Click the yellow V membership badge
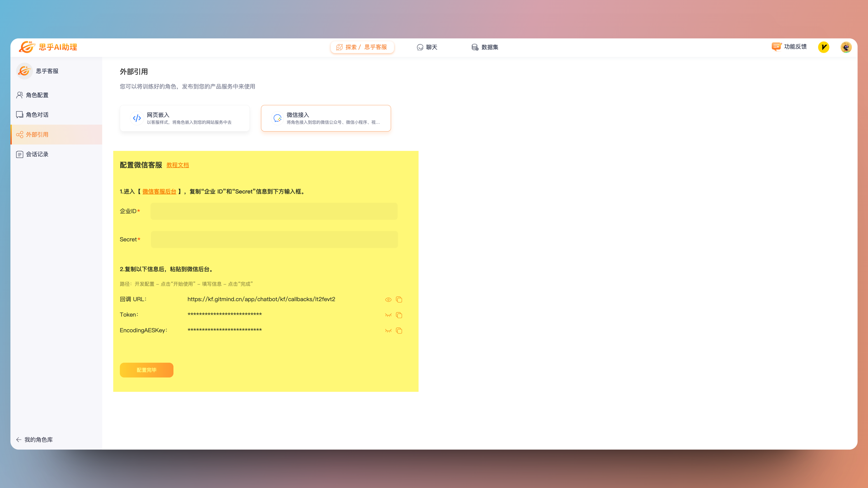 point(823,47)
